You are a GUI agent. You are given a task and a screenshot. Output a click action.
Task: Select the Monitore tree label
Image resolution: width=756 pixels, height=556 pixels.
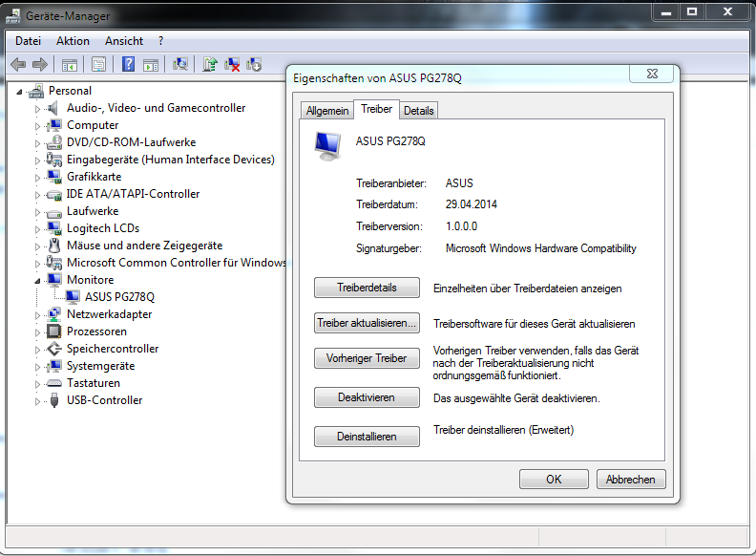point(90,280)
